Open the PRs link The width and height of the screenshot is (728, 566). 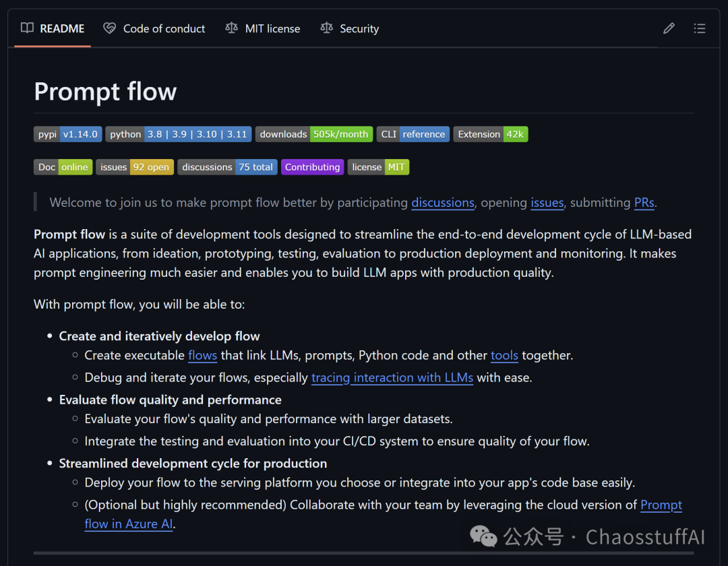pyautogui.click(x=644, y=203)
